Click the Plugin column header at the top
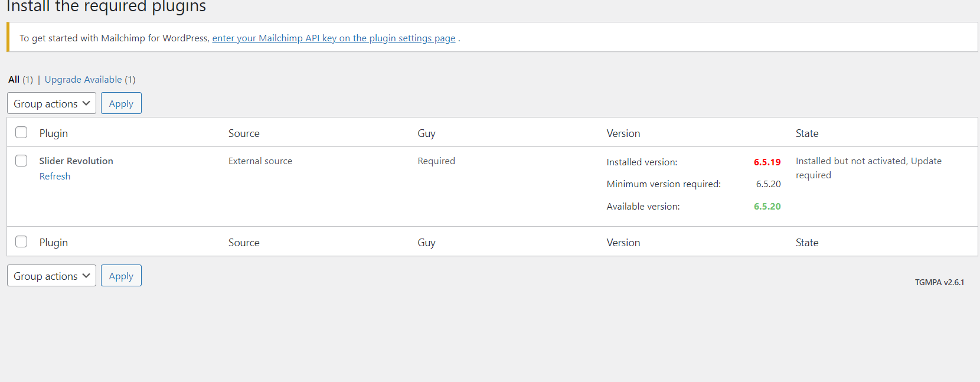Viewport: 980px width, 382px height. coord(54,133)
